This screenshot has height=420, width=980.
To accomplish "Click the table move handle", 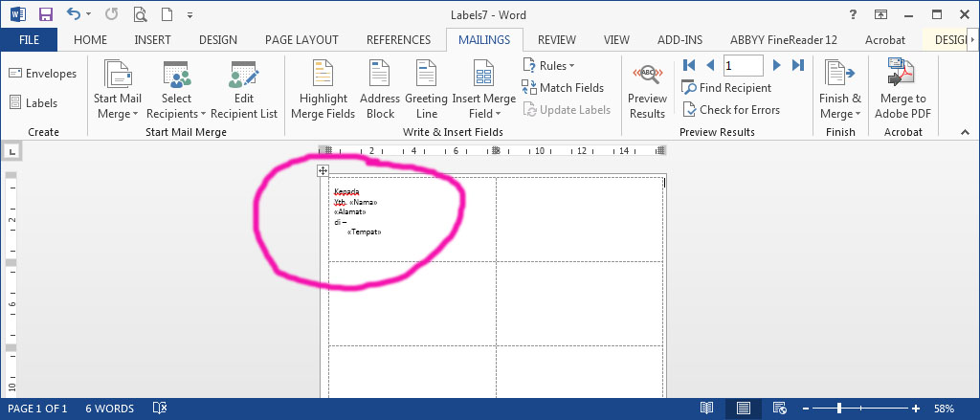I will pos(323,170).
